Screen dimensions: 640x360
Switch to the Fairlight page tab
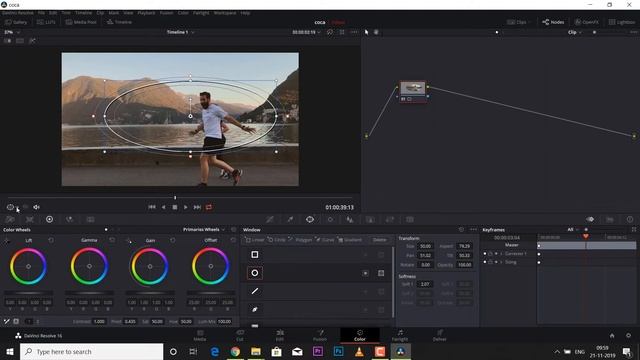click(x=400, y=336)
